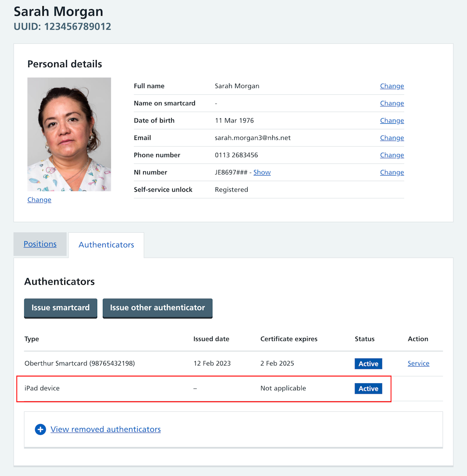The image size is (467, 476).
Task: Click the Issued date column header
Action: click(211, 339)
